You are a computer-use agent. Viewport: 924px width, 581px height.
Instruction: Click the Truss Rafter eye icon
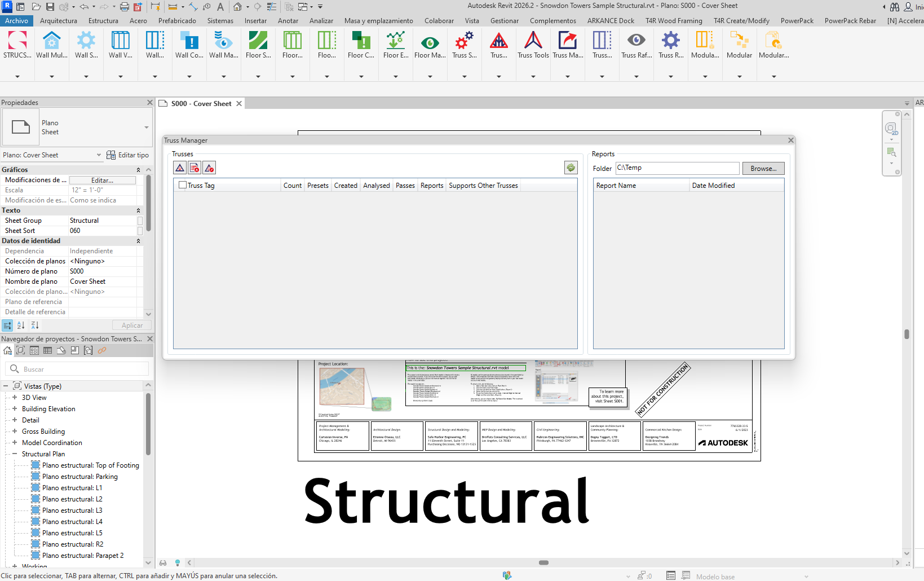pos(636,45)
